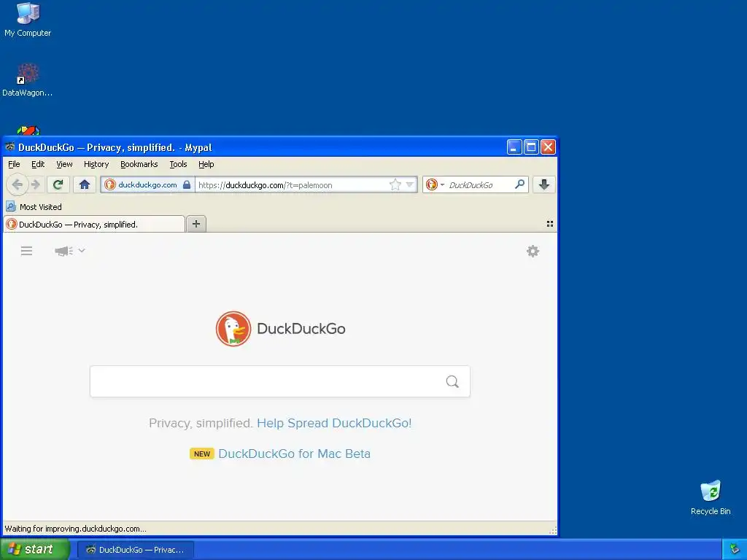Maximize the Mypal browser window

coord(531,147)
